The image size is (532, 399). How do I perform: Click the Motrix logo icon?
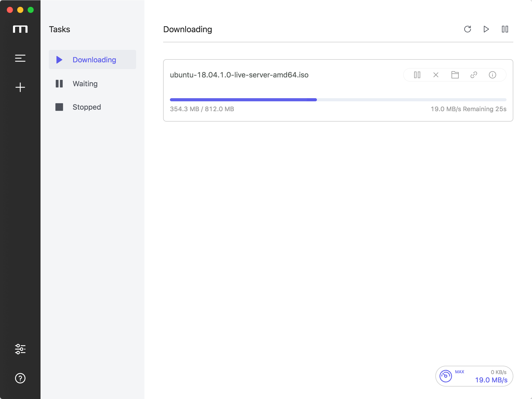[20, 29]
